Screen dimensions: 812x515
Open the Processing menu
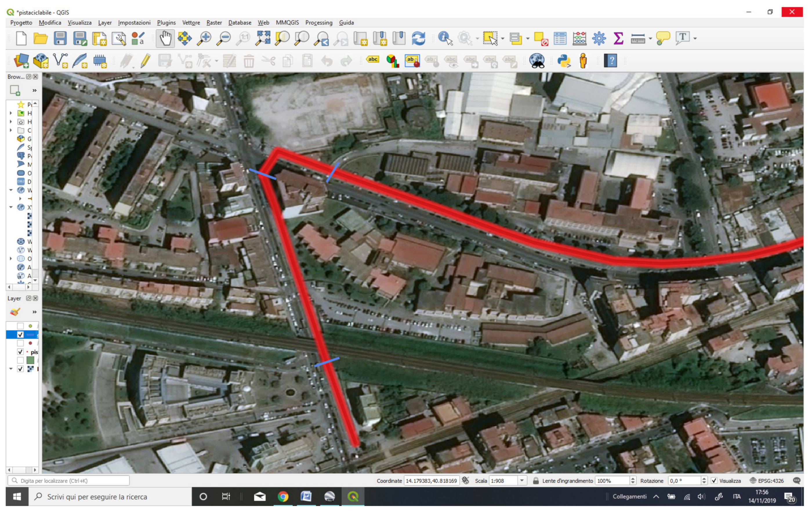(319, 23)
